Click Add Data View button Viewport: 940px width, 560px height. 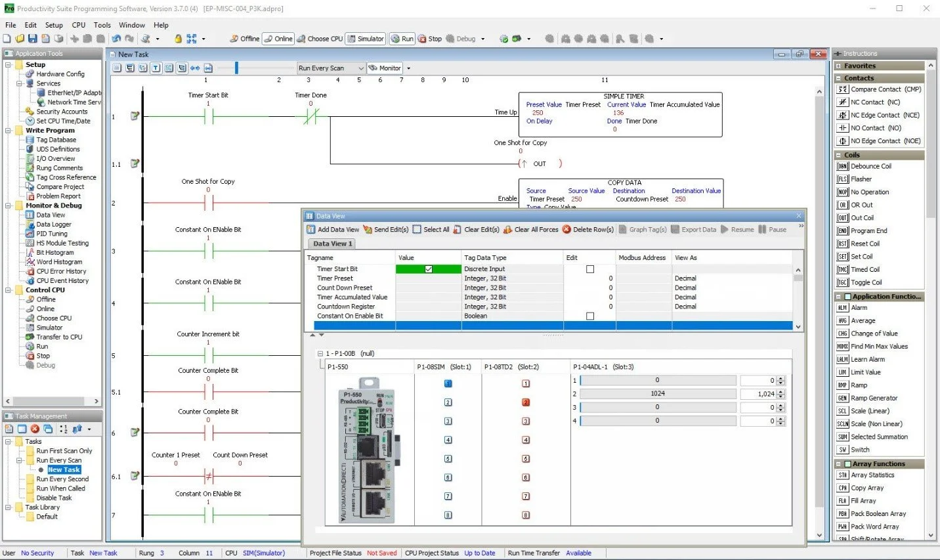[333, 229]
